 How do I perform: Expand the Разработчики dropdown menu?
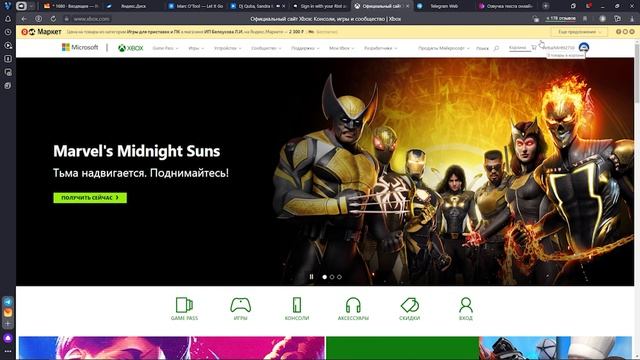point(381,48)
